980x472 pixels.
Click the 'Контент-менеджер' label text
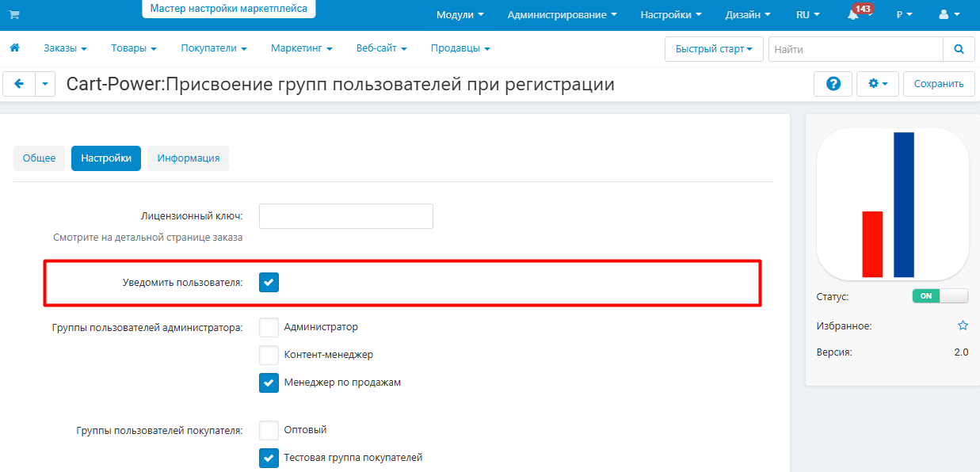click(x=329, y=355)
